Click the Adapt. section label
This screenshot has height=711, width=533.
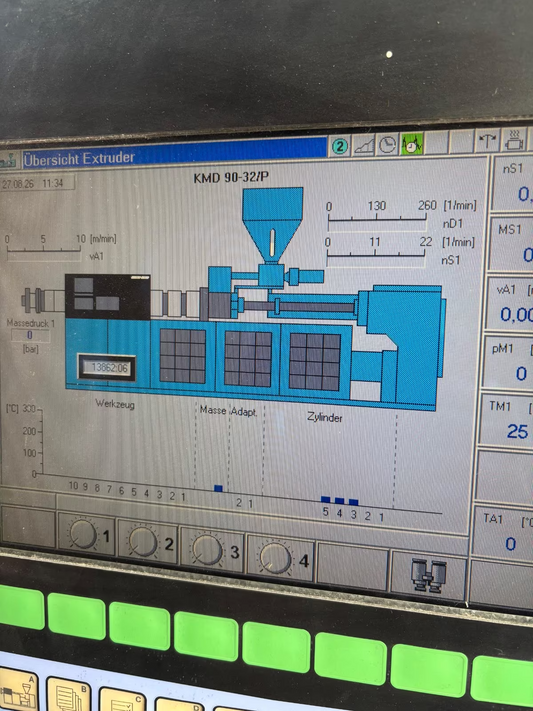click(x=244, y=412)
